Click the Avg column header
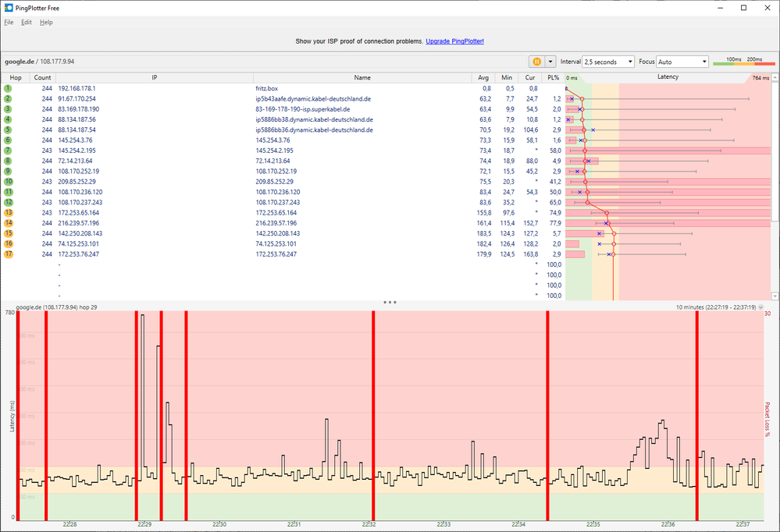Image resolution: width=780 pixels, height=532 pixels. [483, 77]
